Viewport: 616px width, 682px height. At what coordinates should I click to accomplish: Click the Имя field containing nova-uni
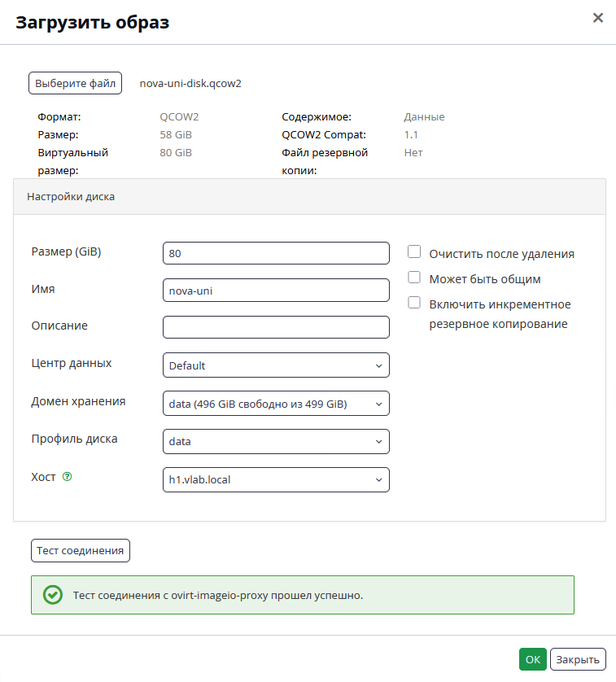[x=276, y=290]
